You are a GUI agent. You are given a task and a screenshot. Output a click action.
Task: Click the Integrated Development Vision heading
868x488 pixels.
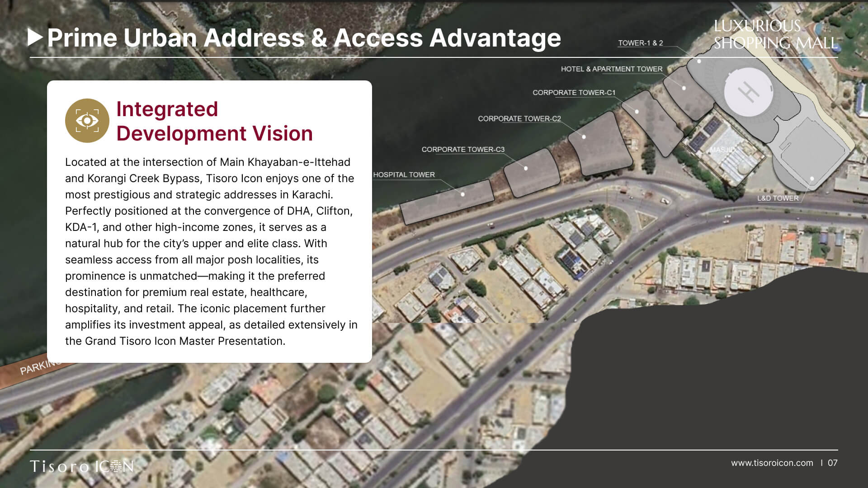click(214, 121)
